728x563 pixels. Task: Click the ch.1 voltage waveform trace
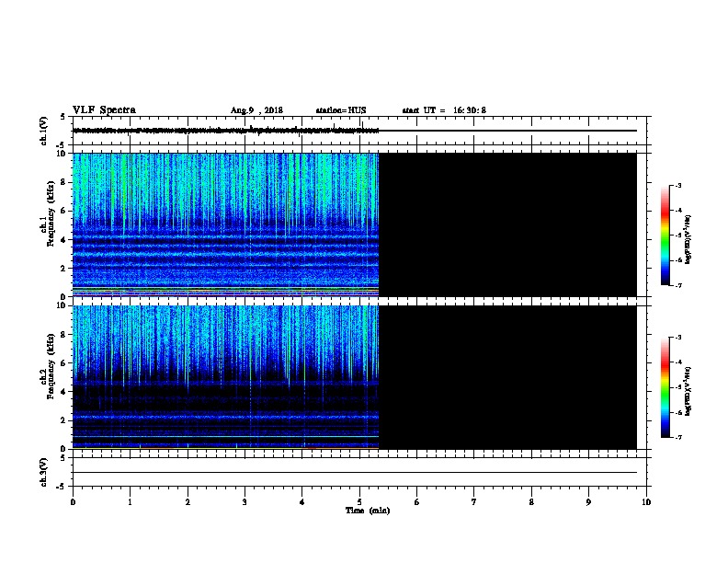355,131
